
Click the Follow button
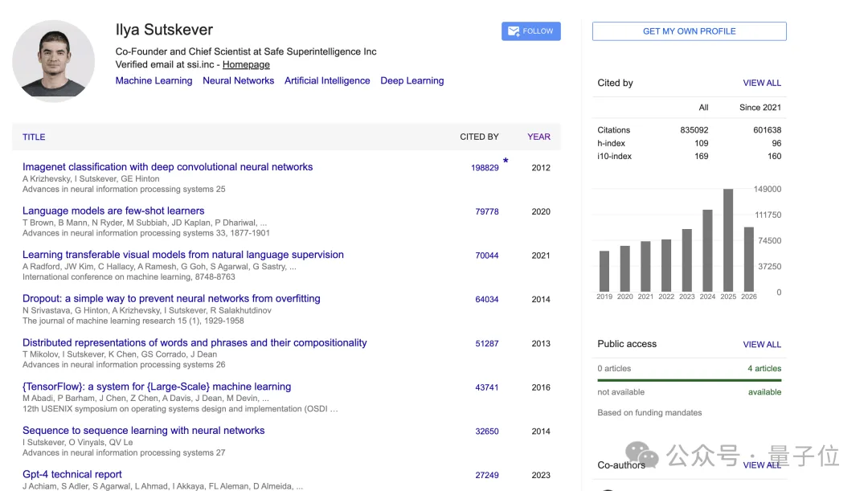click(531, 31)
